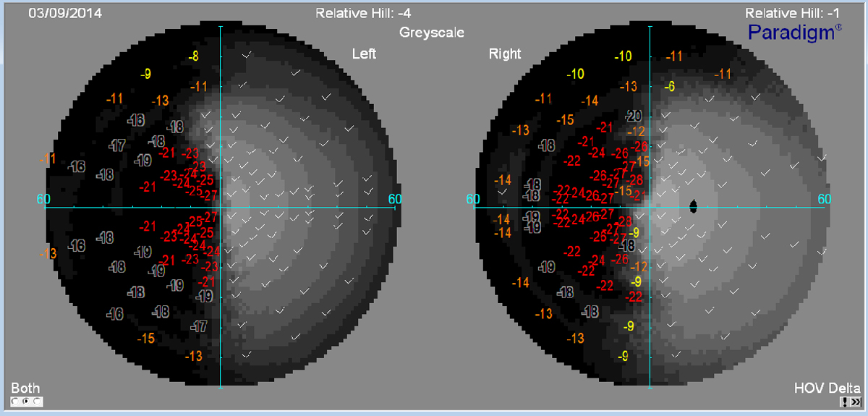Select the middle Both radio option
This screenshot has width=868, height=416.
[26, 401]
